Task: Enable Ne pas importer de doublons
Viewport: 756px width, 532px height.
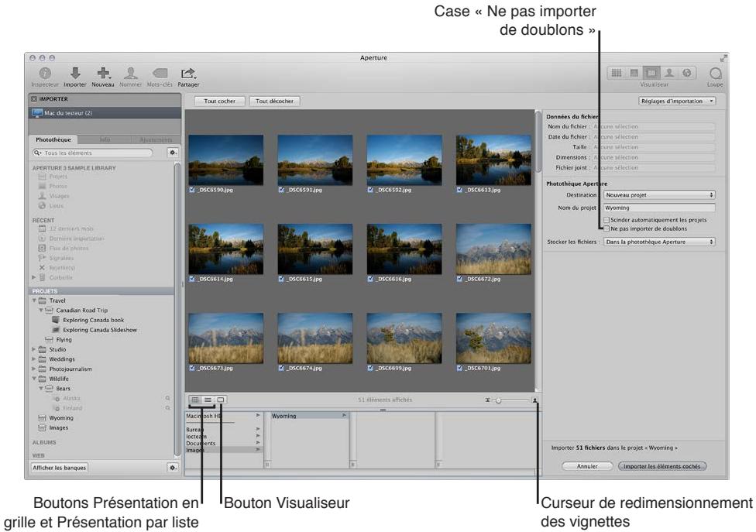Action: (x=607, y=228)
